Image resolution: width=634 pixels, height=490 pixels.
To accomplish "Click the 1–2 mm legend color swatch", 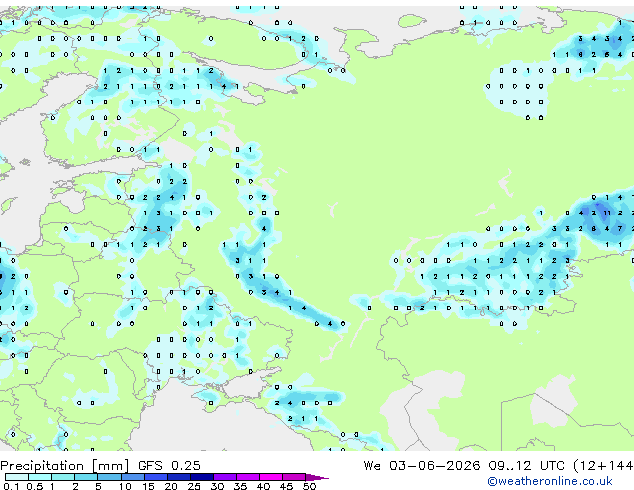I will [x=63, y=477].
